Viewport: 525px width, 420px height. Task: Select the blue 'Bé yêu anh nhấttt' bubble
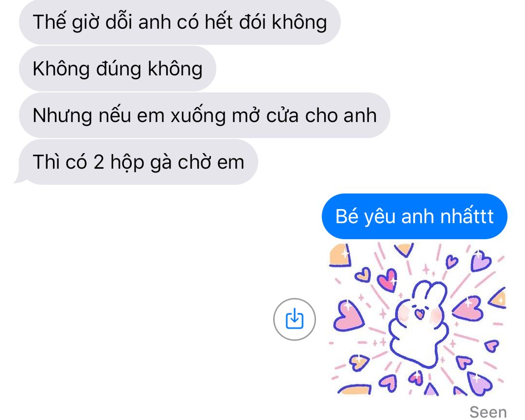(x=415, y=216)
